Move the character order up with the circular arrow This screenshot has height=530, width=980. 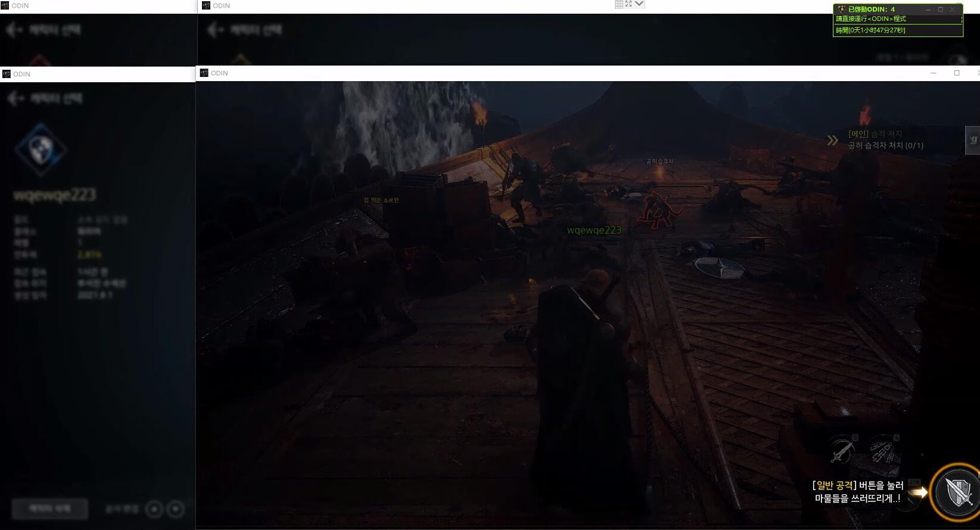pyautogui.click(x=154, y=509)
